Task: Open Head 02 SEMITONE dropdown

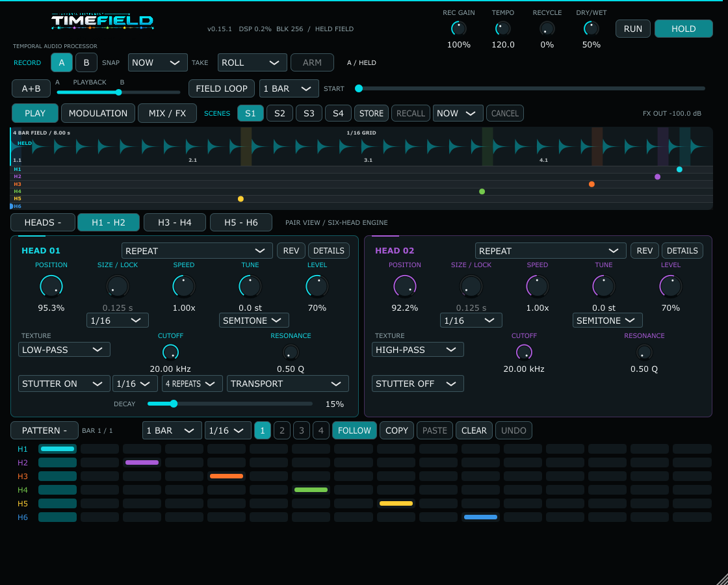Action: (x=607, y=320)
